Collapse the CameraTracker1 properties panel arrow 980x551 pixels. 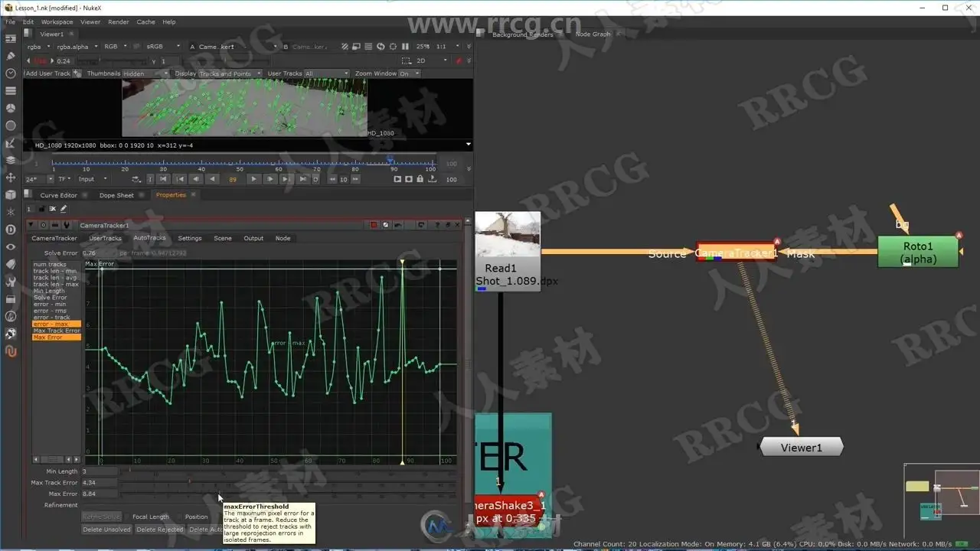pos(31,225)
